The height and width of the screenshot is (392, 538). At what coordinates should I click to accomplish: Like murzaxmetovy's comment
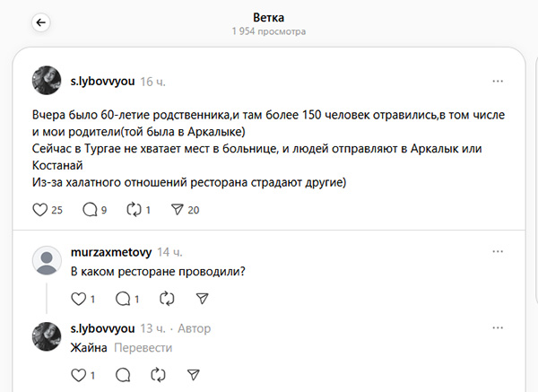click(77, 299)
